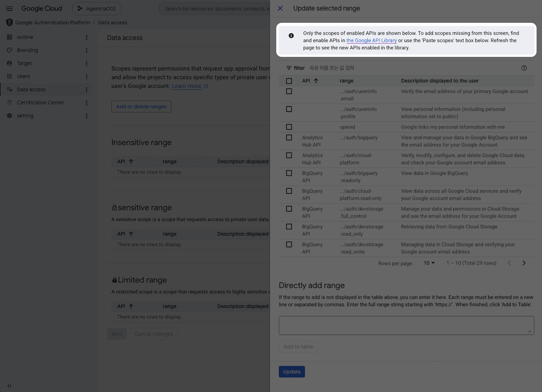Click the info icon in the notice
542x392 pixels.
pyautogui.click(x=291, y=36)
